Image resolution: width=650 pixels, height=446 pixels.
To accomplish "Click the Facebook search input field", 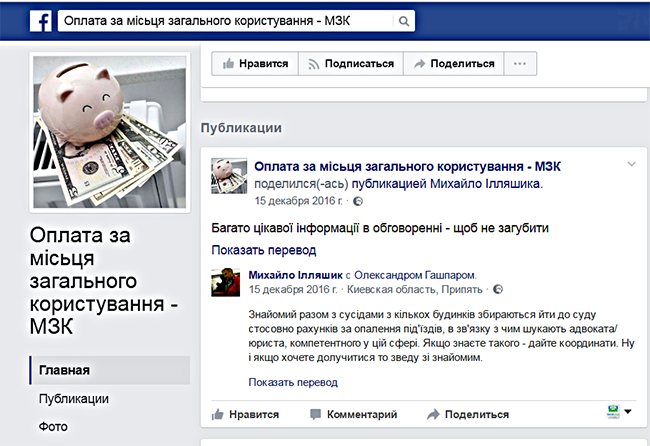I will [x=226, y=21].
